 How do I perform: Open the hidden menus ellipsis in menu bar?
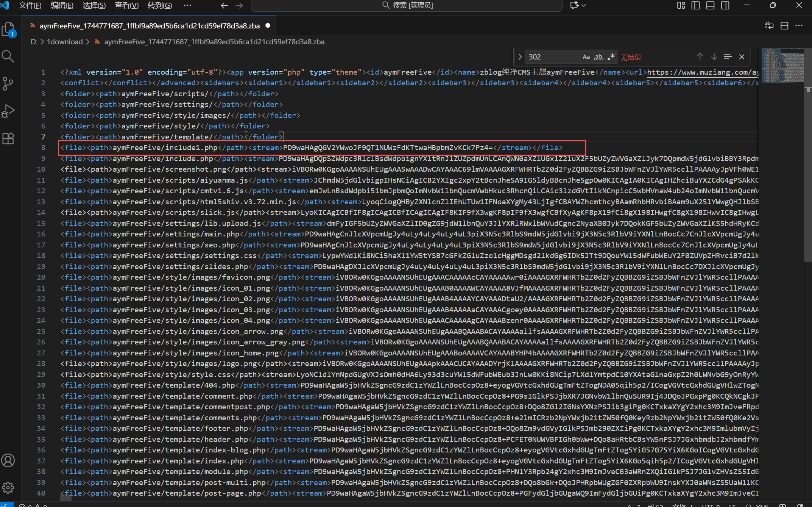(x=187, y=5)
